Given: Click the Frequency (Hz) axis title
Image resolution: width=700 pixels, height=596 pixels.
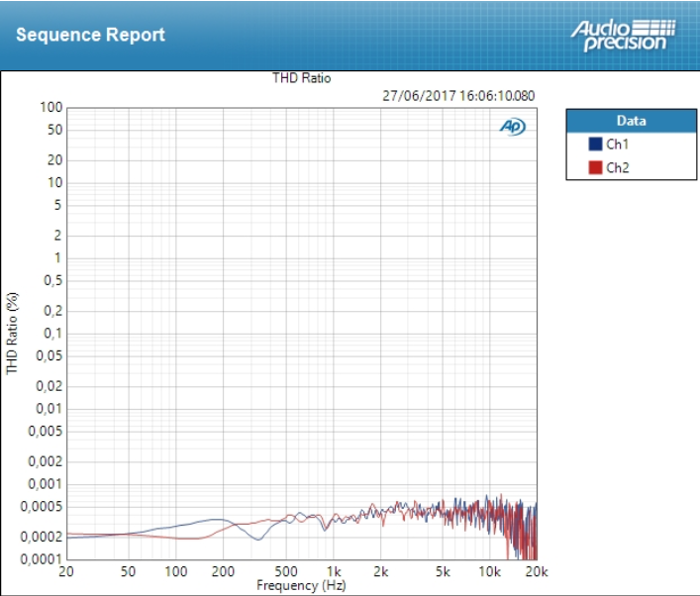Looking at the screenshot, I should tap(302, 585).
